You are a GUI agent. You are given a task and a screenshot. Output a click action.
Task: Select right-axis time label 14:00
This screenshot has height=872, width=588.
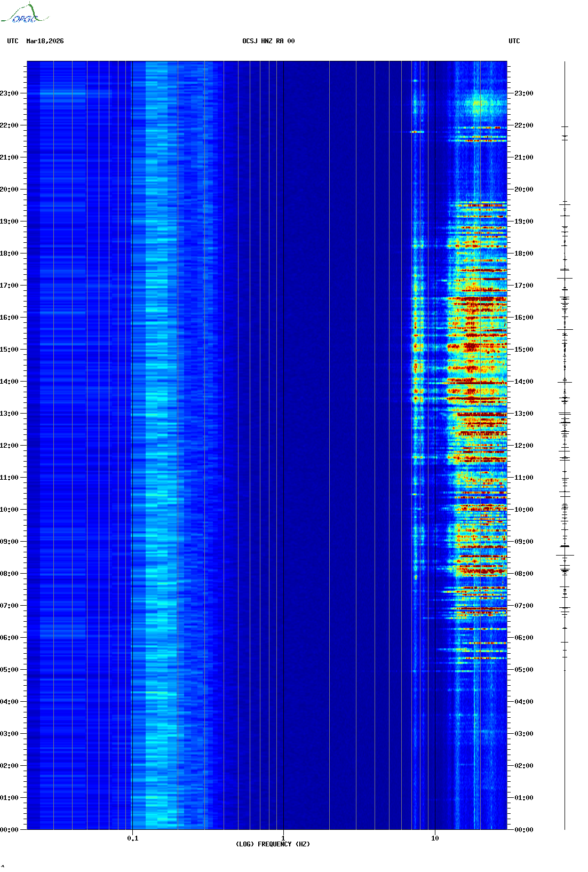tap(524, 382)
